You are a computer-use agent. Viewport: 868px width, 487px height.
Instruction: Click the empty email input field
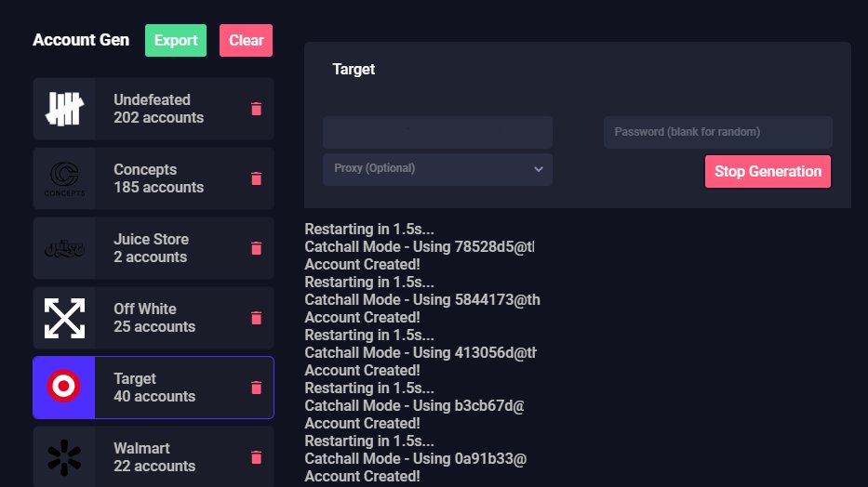(437, 132)
